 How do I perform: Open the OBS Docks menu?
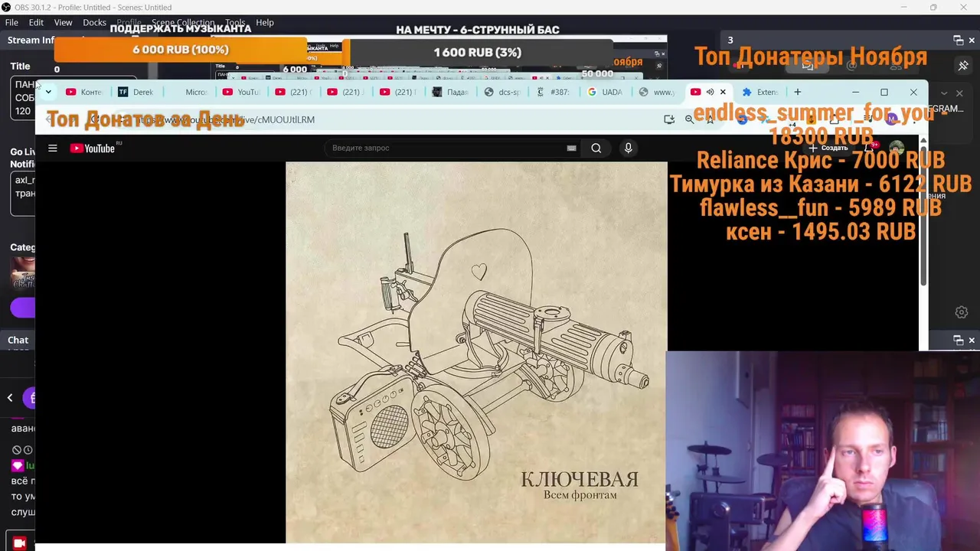pos(94,22)
